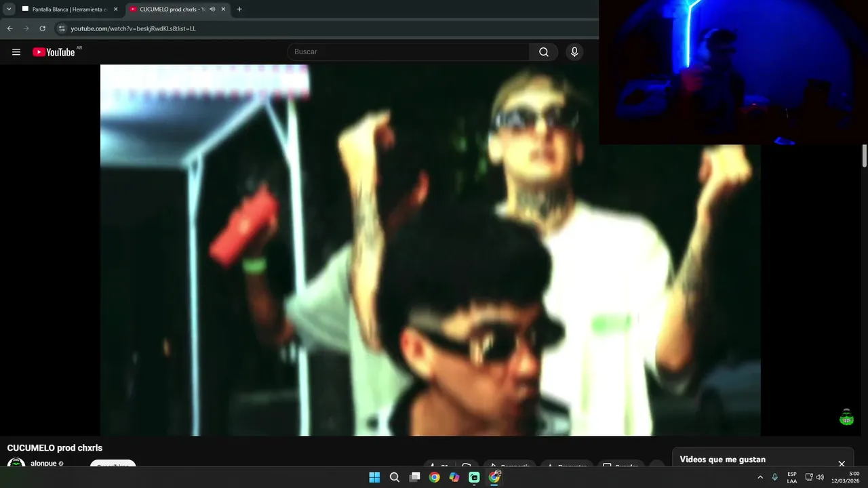Open the alonpue channel link
Image resolution: width=868 pixels, height=488 pixels.
click(x=43, y=464)
